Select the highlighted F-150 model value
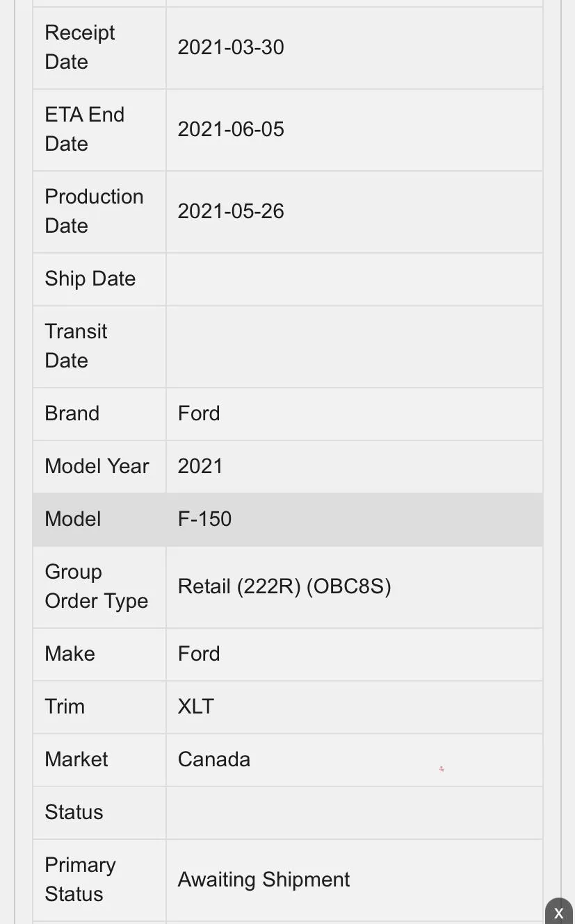Image resolution: width=575 pixels, height=924 pixels. coord(204,519)
